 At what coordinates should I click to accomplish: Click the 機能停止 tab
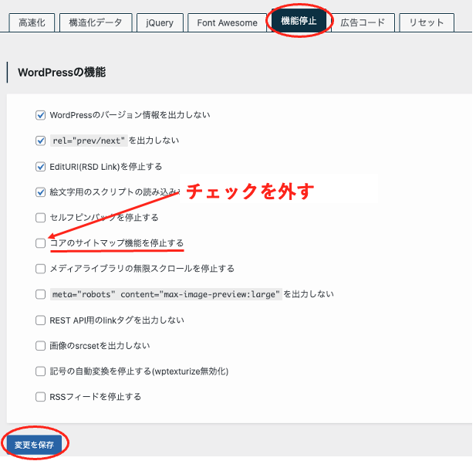coord(300,22)
